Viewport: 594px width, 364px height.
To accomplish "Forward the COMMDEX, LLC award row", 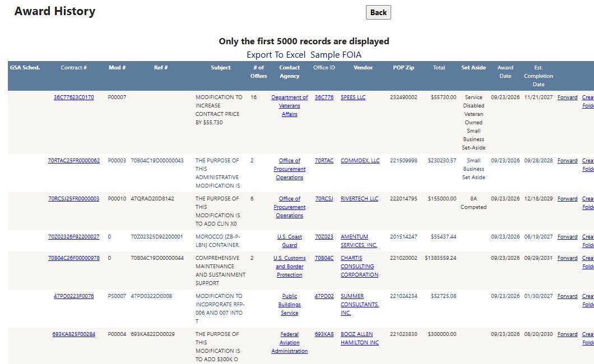I will click(568, 160).
